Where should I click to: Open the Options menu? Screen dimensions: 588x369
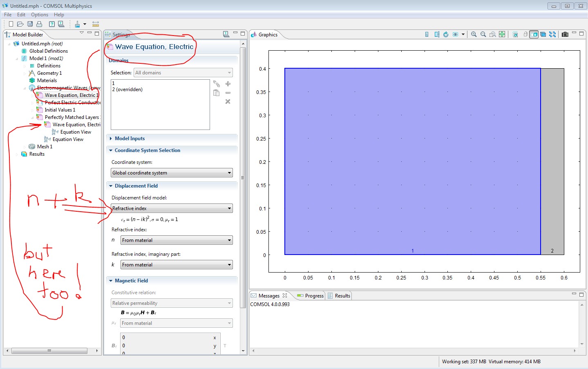pos(40,15)
